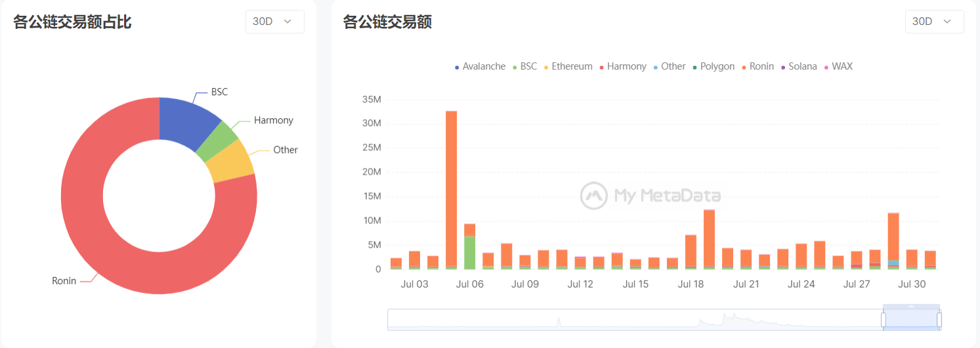The width and height of the screenshot is (980, 348).
Task: Toggle BSC series in chart legend
Action: coord(524,66)
